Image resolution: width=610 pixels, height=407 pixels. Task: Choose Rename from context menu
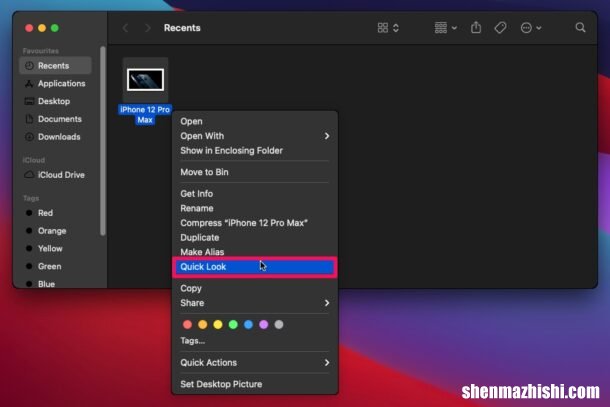255,209
